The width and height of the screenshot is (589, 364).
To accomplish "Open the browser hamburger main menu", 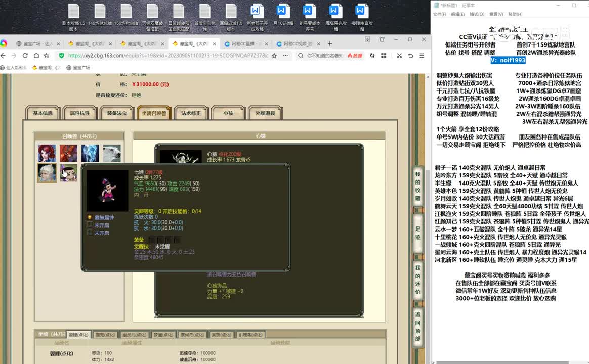I will coord(422,56).
